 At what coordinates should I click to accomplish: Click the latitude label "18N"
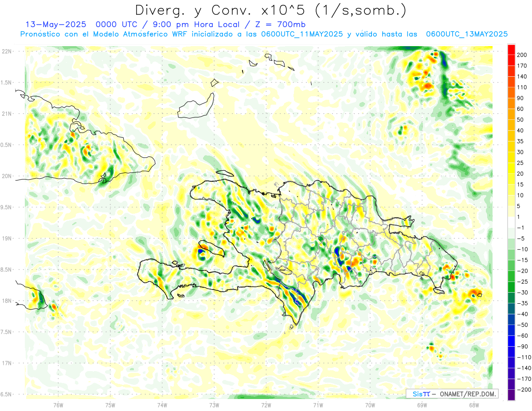[7, 301]
